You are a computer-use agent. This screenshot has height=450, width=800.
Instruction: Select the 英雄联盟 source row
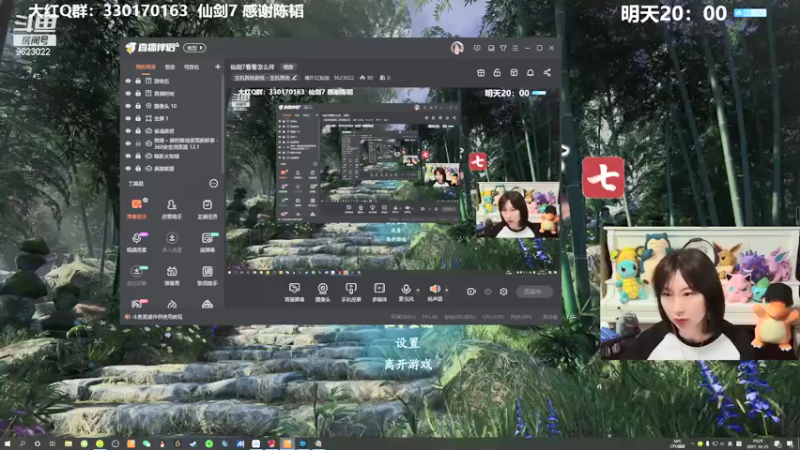pyautogui.click(x=172, y=168)
